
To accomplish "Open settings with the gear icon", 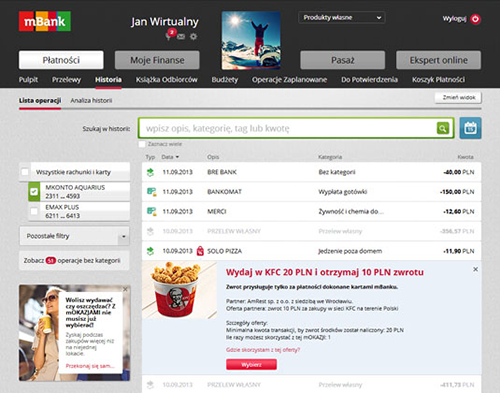I will 193,36.
